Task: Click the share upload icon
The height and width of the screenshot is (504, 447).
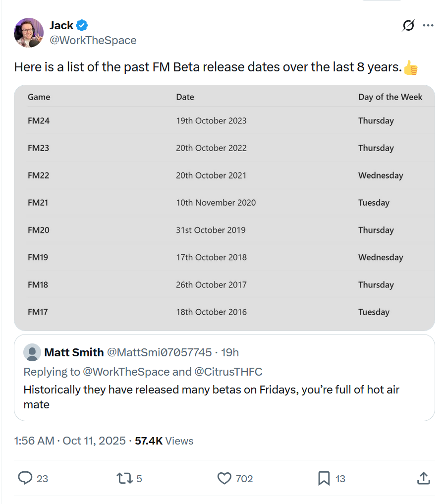Action: tap(423, 478)
